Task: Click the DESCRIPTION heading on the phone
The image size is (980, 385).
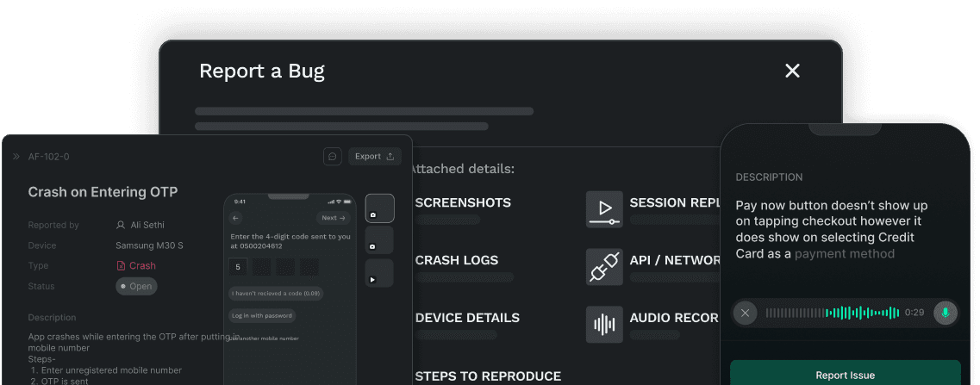Action: point(769,177)
